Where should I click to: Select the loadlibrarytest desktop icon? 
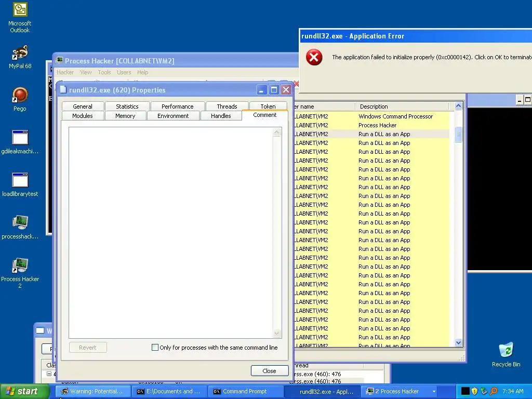(20, 184)
